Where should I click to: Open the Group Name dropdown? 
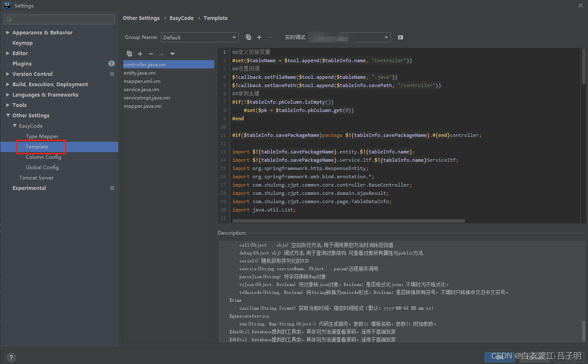pyautogui.click(x=199, y=37)
